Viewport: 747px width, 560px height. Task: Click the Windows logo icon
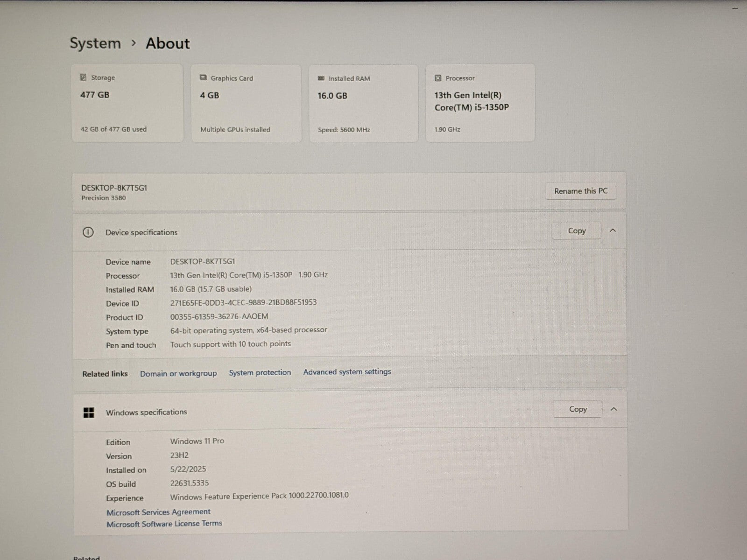coord(89,413)
